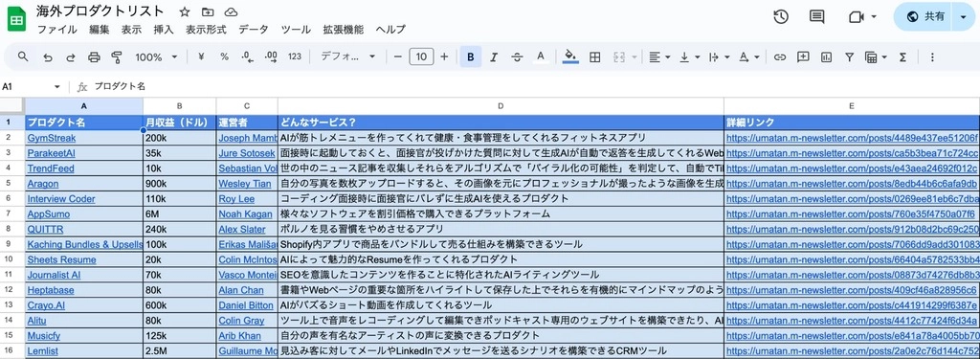Open text rotation dropdown
The width and height of the screenshot is (980, 359).
click(748, 56)
